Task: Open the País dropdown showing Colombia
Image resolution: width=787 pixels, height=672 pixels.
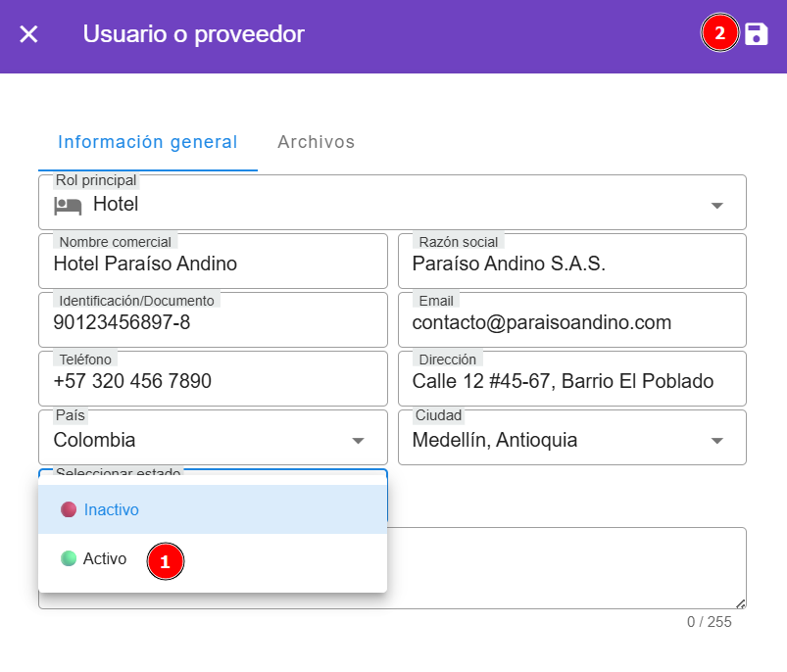Action: [358, 441]
